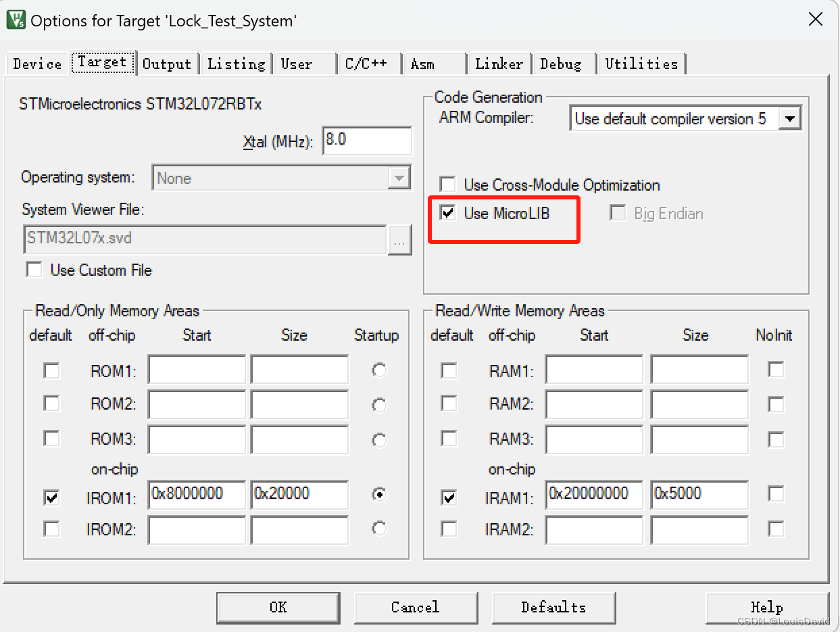
Task: Select the Target tab
Action: point(102,62)
